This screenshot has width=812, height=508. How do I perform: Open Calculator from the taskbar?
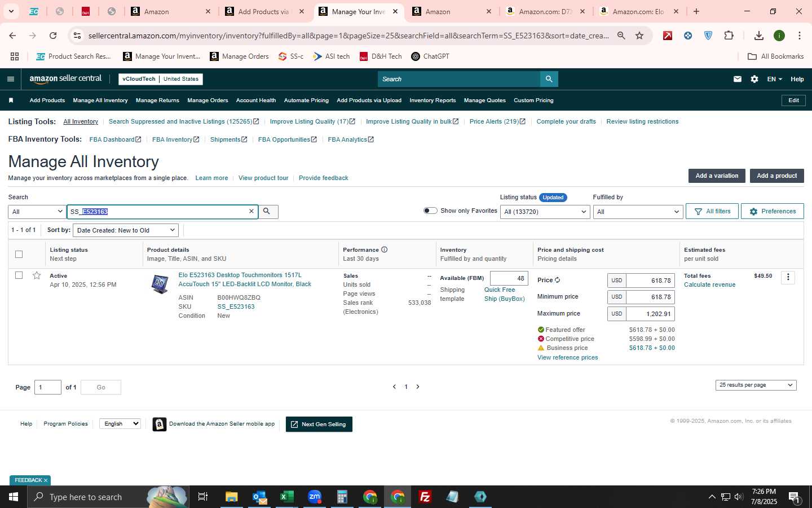(342, 497)
